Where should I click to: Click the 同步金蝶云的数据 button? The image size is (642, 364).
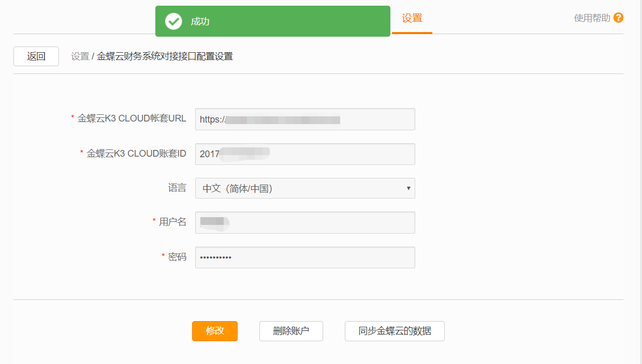click(x=395, y=331)
